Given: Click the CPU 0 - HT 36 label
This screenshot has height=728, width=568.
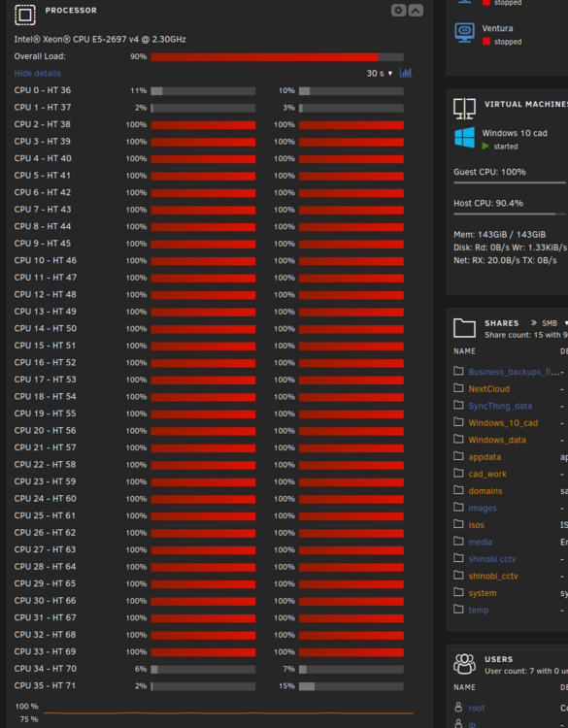Looking at the screenshot, I should pos(43,90).
